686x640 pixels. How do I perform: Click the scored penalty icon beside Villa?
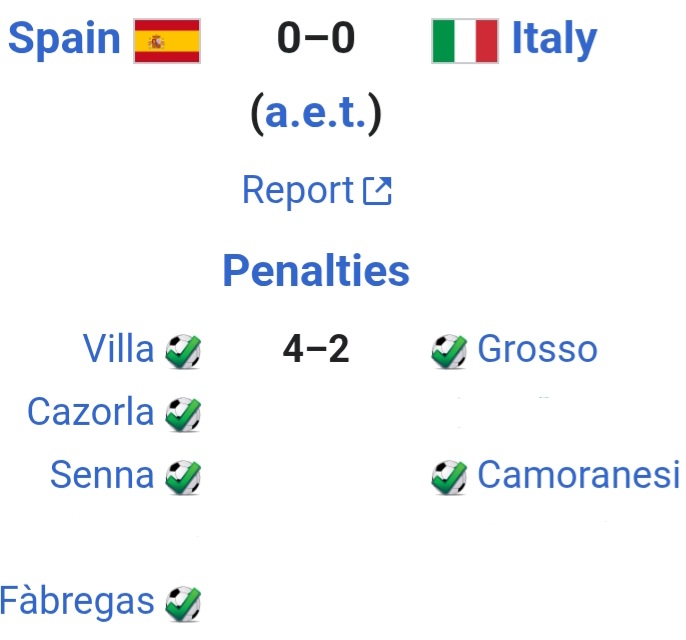183,351
